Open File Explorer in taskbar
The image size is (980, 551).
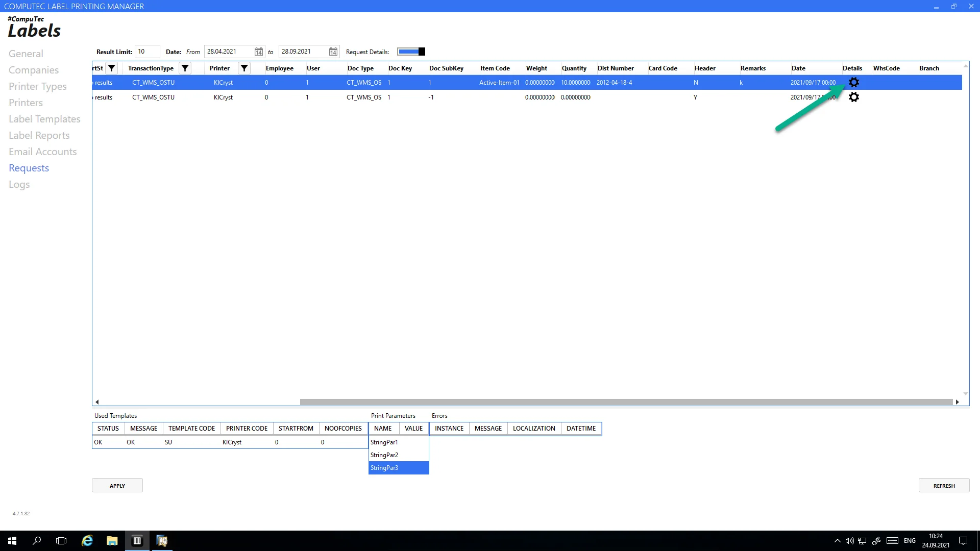(x=112, y=541)
